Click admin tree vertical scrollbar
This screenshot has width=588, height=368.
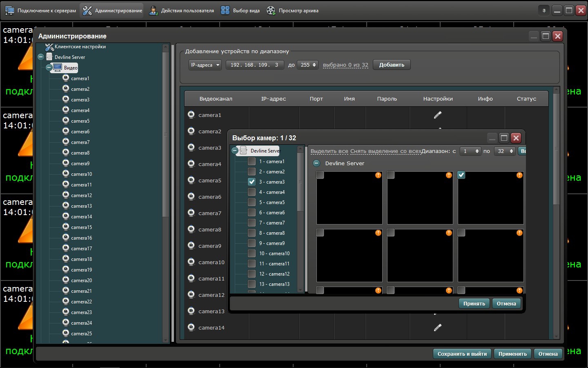tap(165, 134)
